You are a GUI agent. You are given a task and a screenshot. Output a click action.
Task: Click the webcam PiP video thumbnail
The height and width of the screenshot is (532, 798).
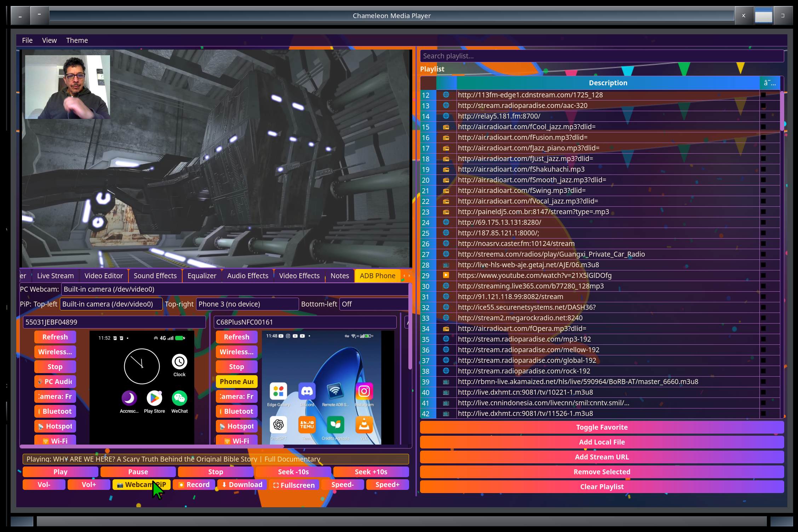pos(68,87)
